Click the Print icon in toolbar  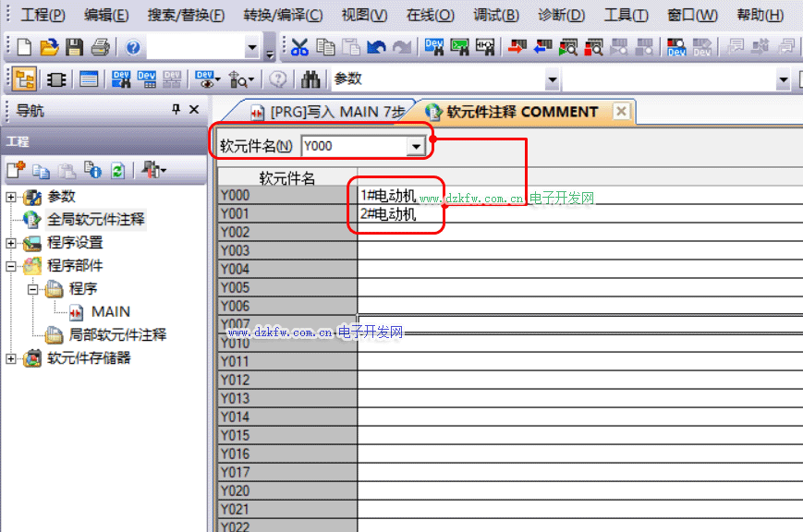coord(99,47)
